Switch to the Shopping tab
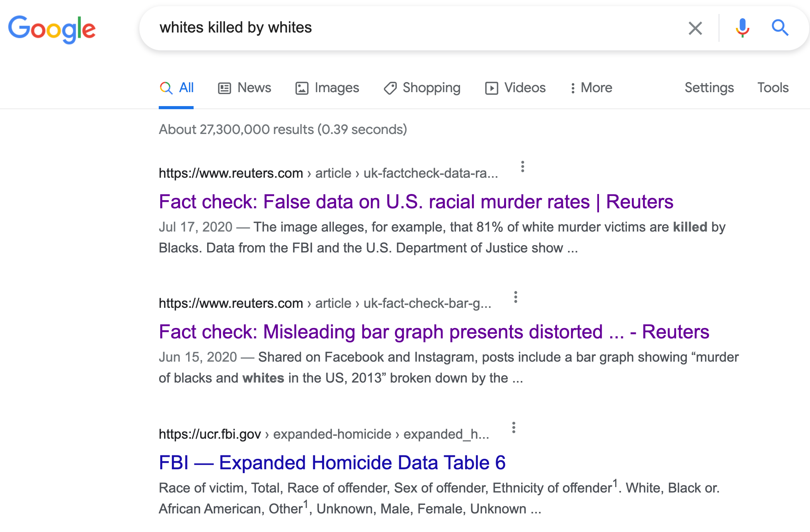810x532 pixels. [422, 88]
